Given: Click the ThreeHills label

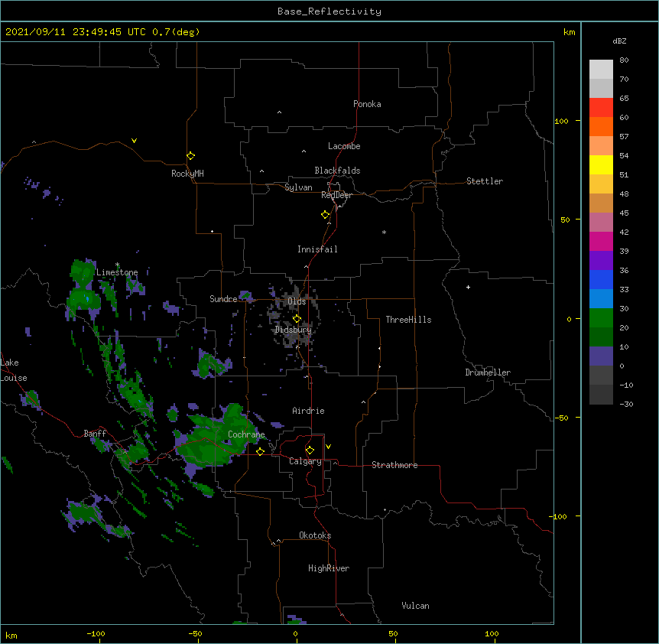Looking at the screenshot, I should tap(408, 320).
